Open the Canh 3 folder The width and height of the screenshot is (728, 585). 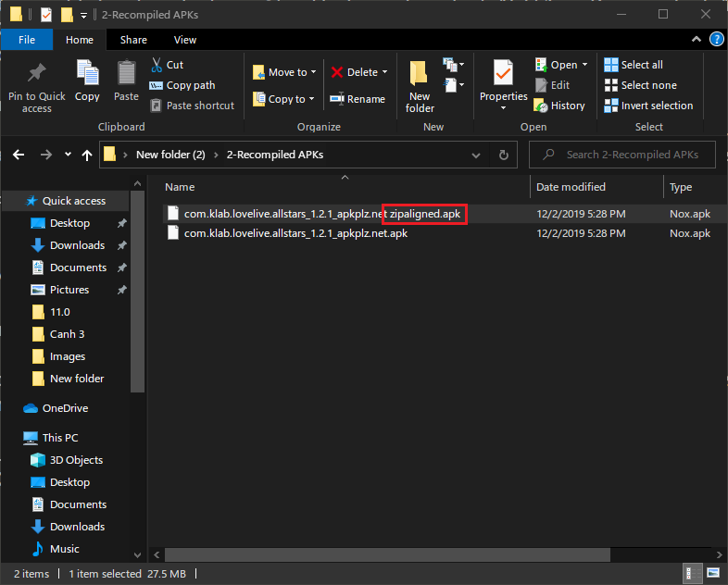67,334
